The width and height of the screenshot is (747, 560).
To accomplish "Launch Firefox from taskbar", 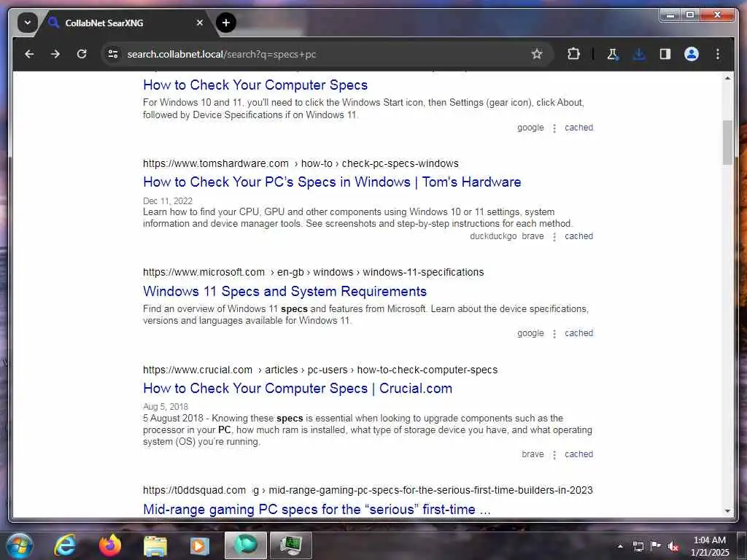I will (110, 545).
